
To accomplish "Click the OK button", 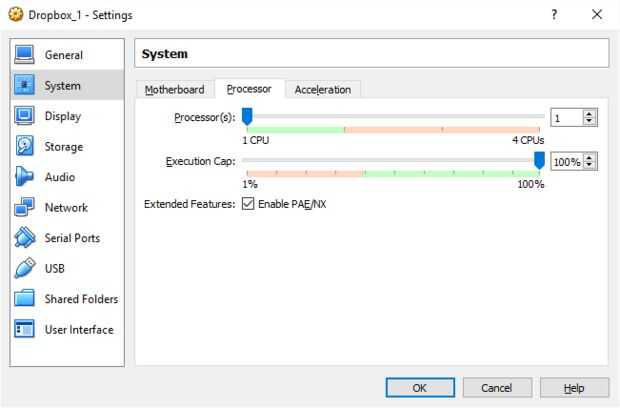I will [x=420, y=388].
